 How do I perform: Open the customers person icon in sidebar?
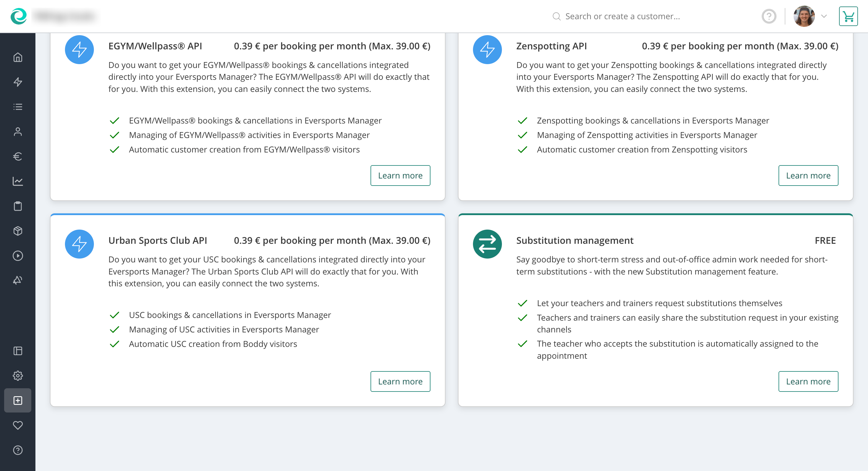tap(17, 131)
